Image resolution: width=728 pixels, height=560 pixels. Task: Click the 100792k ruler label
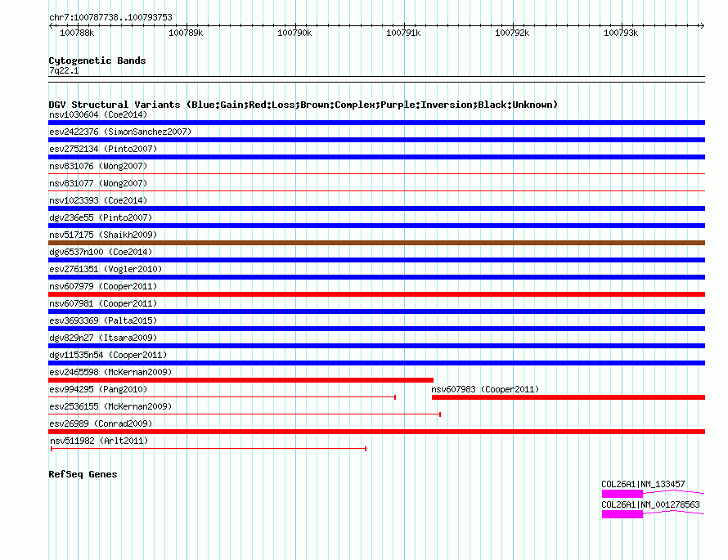[512, 33]
